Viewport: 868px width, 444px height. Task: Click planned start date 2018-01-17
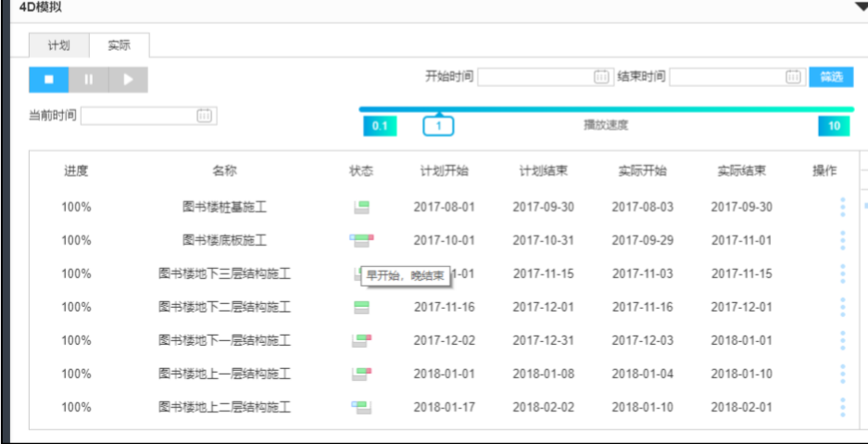tap(444, 407)
